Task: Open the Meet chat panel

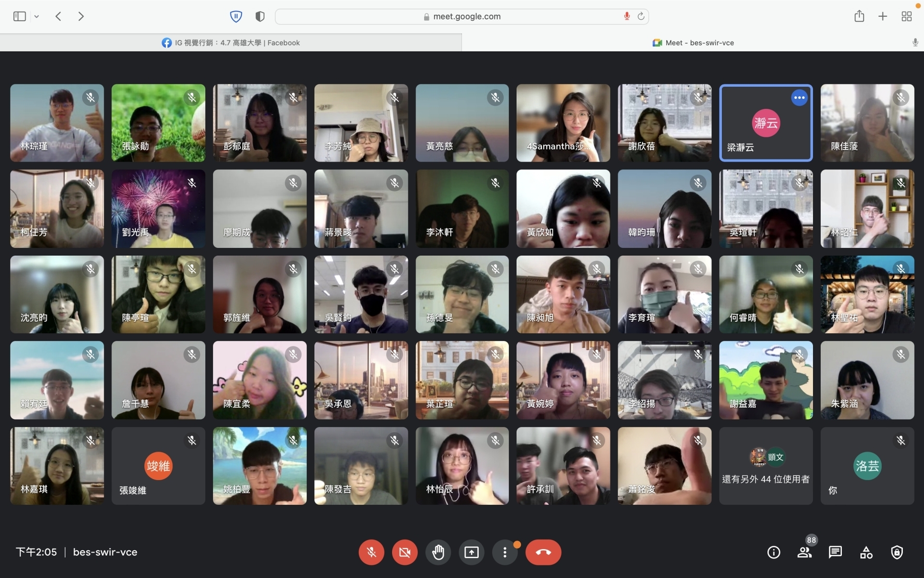Action: (x=835, y=552)
